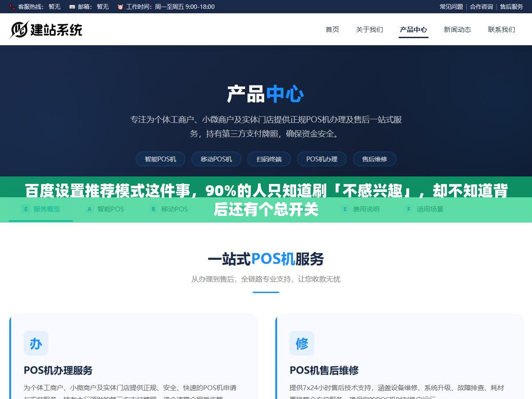Image resolution: width=532 pixels, height=399 pixels.
Task: Click the 客服热线：暂无 text
Action: tap(39, 7)
